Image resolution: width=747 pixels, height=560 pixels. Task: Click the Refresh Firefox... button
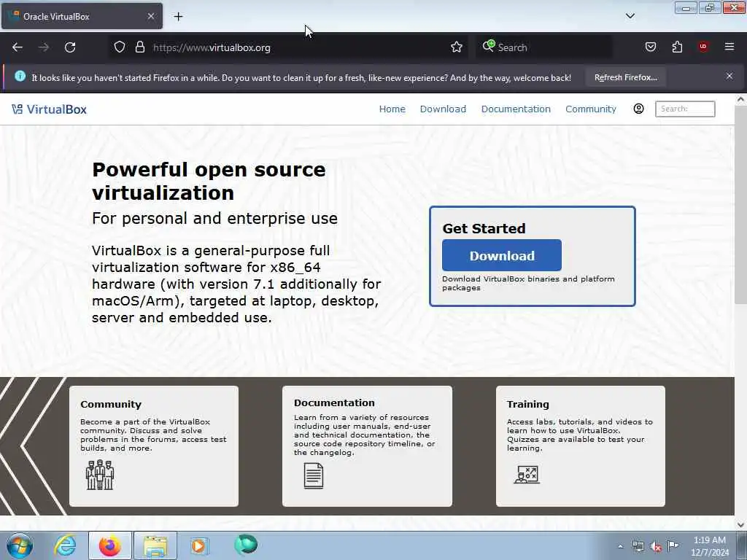625,77
